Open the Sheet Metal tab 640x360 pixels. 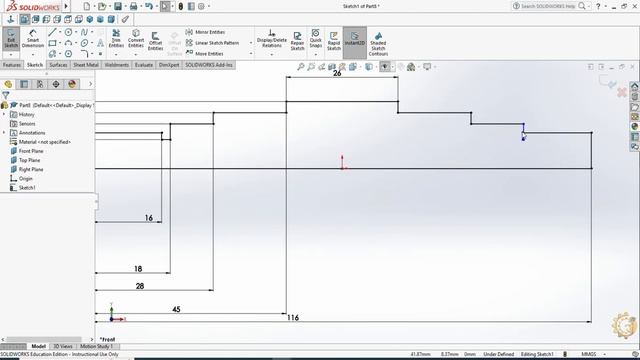[86, 65]
